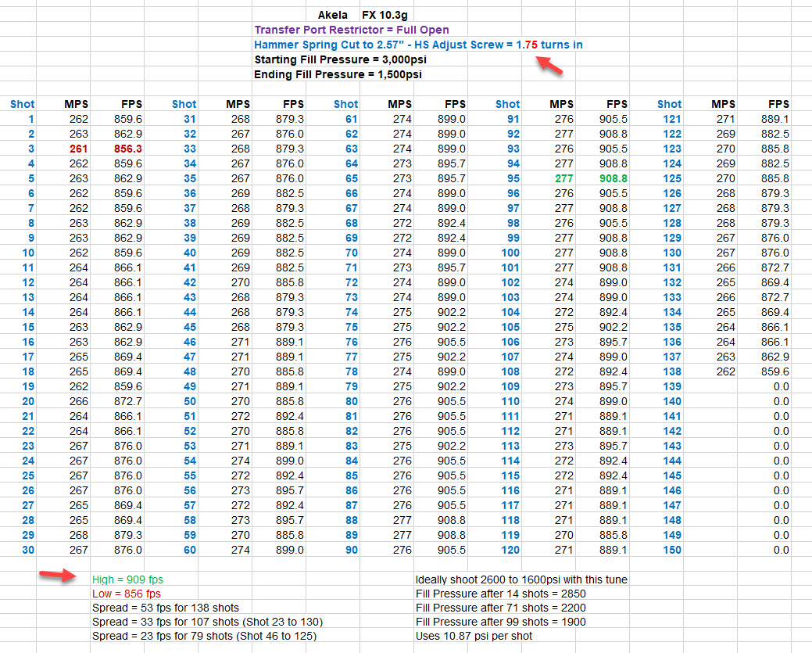
Task: Select the 'Akela' title cell
Action: tap(332, 15)
